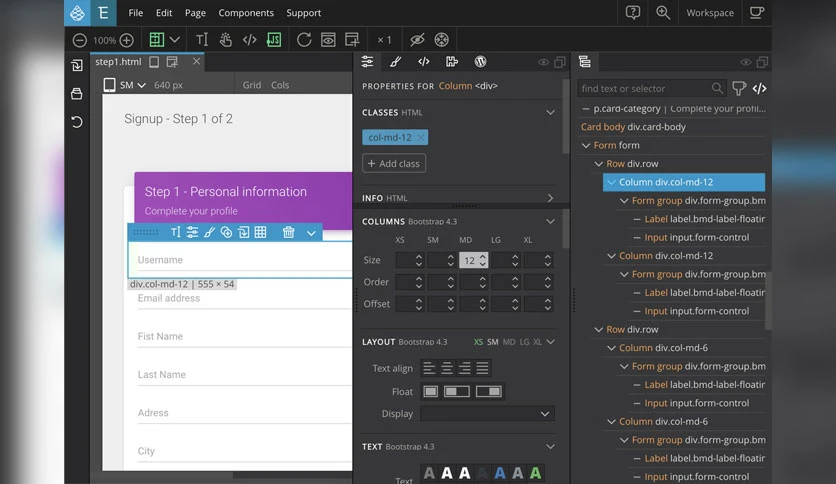This screenshot has width=836, height=484.
Task: Open the Components menu
Action: [246, 13]
